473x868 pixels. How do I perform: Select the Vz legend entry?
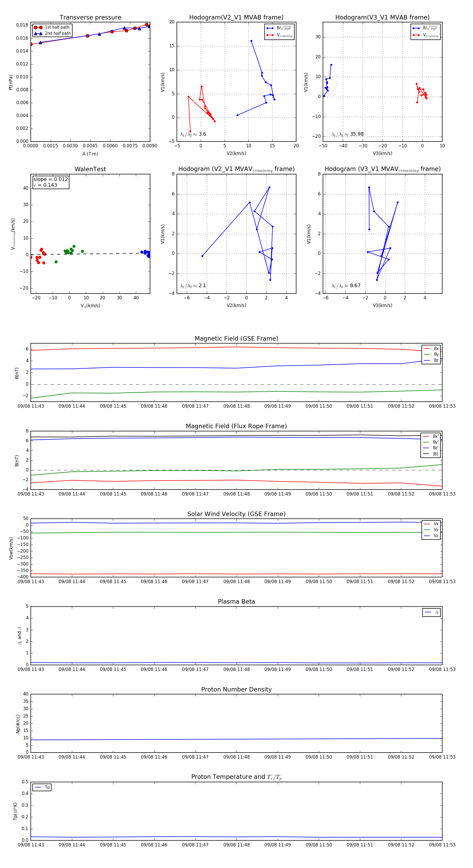pos(431,536)
